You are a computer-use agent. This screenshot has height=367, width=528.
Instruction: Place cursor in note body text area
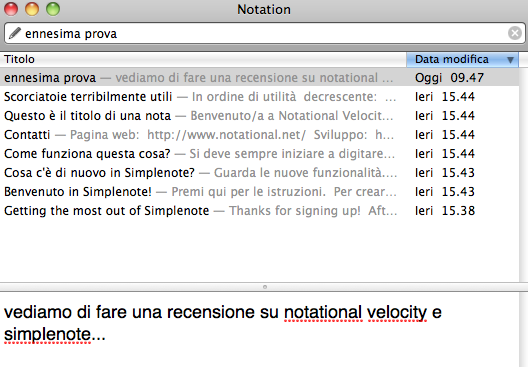click(259, 329)
